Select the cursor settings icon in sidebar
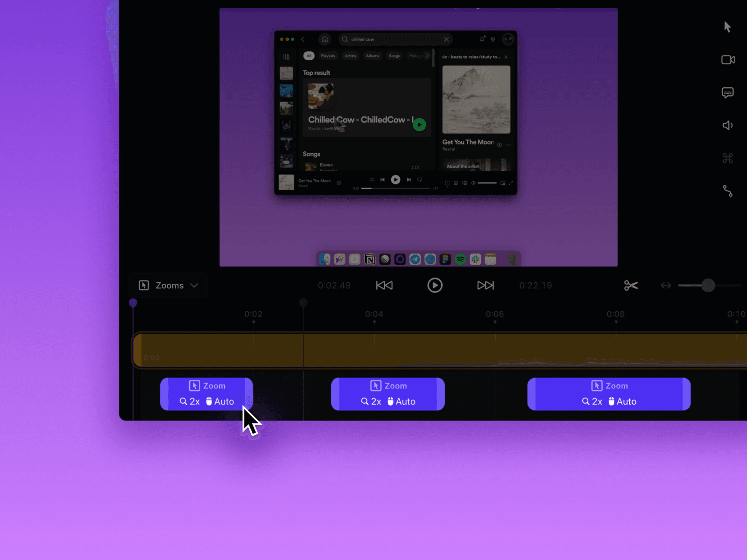Viewport: 747px width, 560px height. [x=727, y=27]
